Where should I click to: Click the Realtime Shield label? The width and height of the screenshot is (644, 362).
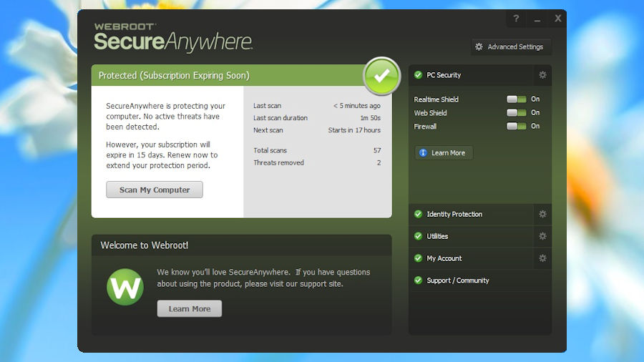coord(436,99)
